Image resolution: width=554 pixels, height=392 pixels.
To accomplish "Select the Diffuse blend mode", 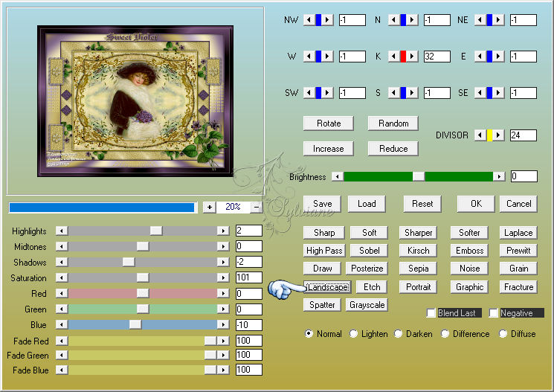I will tap(503, 334).
